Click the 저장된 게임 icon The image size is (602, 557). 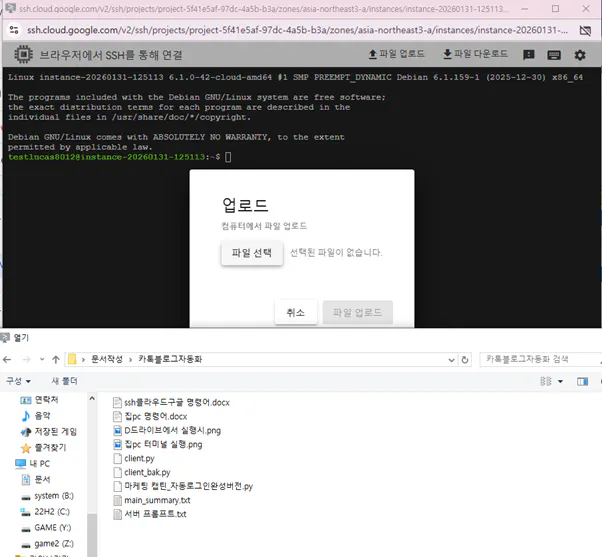(x=26, y=432)
